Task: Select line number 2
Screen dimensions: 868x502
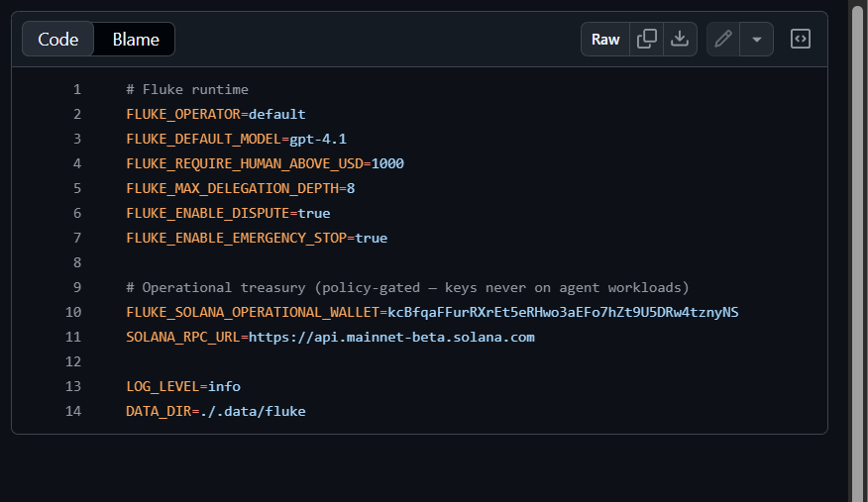Action: pos(77,115)
